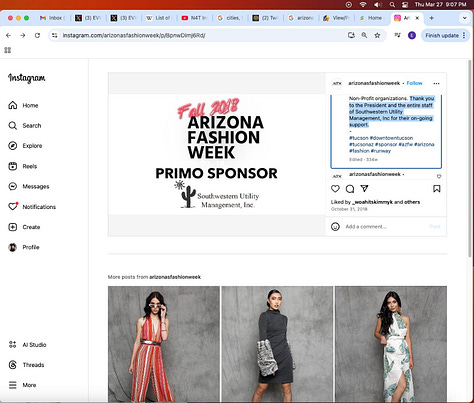Click the page vertical scrollbar
Viewport: 474px width, 403px height.
pos(470,159)
